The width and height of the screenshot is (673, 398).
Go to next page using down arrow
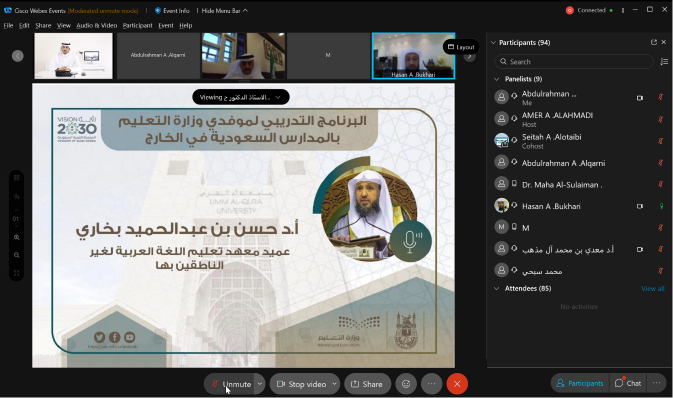(x=16, y=226)
